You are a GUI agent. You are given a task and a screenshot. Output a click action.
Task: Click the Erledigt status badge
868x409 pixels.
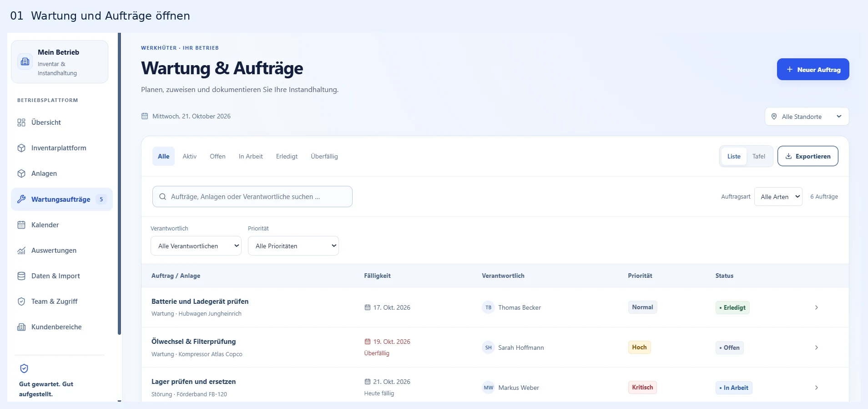pyautogui.click(x=732, y=308)
